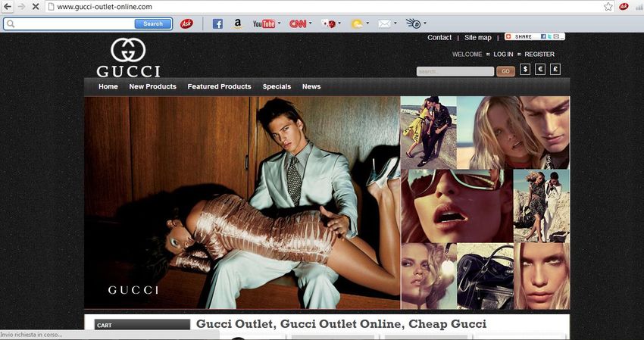Click the sunglasses close-up photo
This screenshot has width=644, height=340.
click(x=457, y=206)
